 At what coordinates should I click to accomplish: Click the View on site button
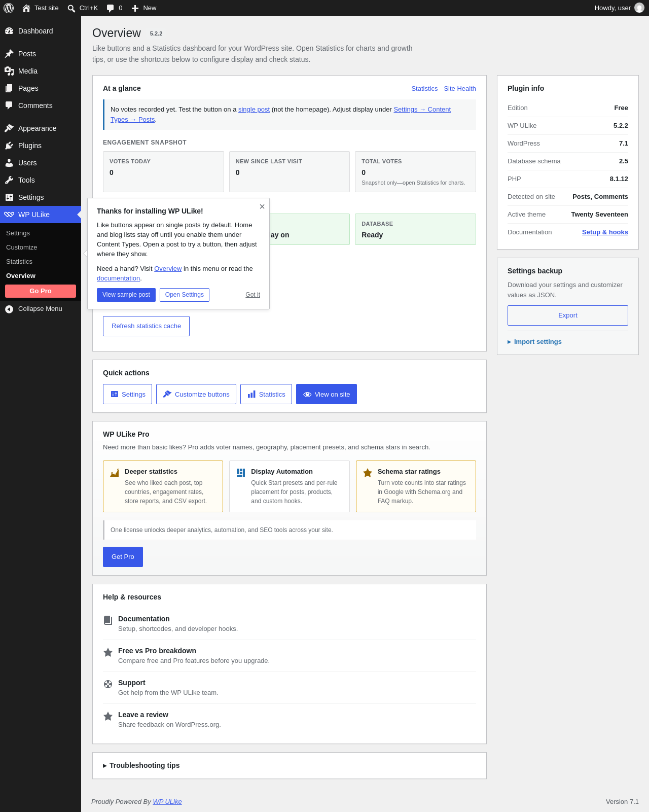click(x=327, y=394)
